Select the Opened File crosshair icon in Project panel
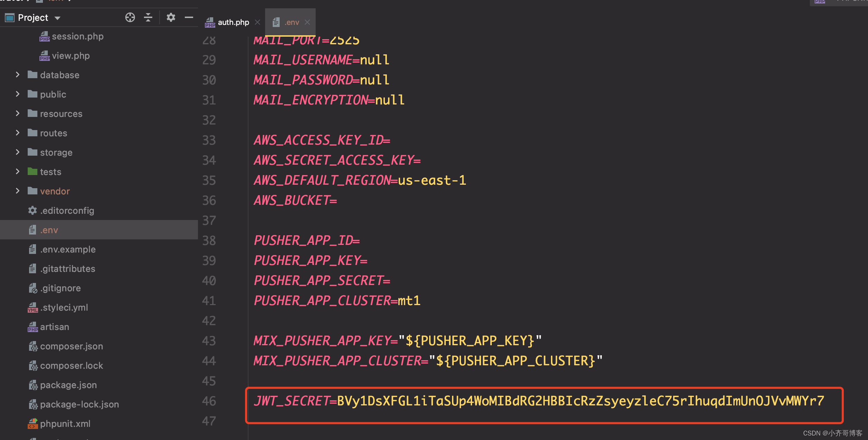This screenshot has height=440, width=868. point(130,17)
